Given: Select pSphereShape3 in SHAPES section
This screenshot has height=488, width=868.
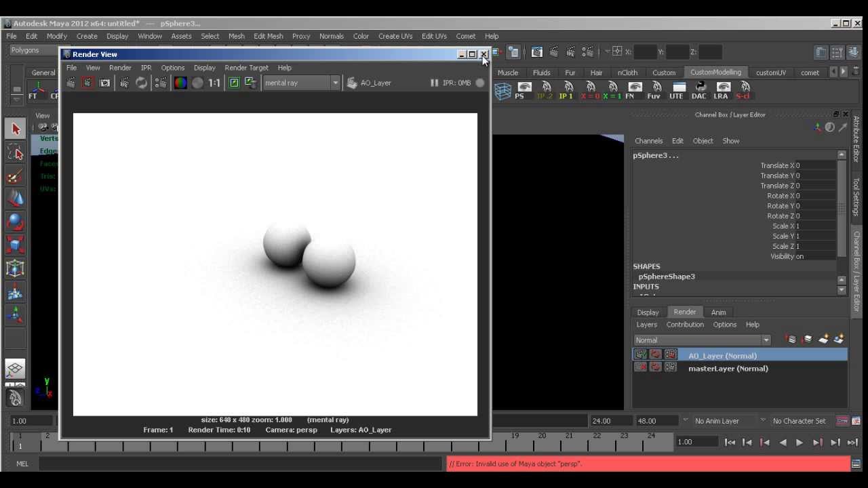Looking at the screenshot, I should point(667,277).
